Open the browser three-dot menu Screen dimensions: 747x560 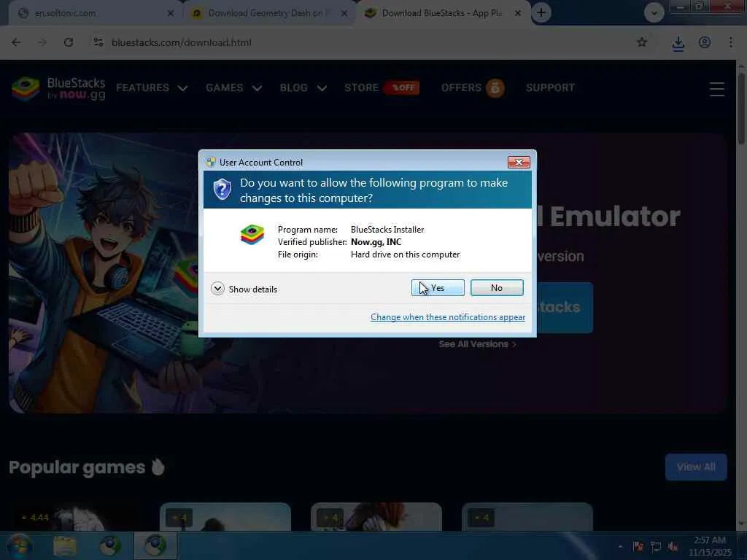[x=731, y=42]
